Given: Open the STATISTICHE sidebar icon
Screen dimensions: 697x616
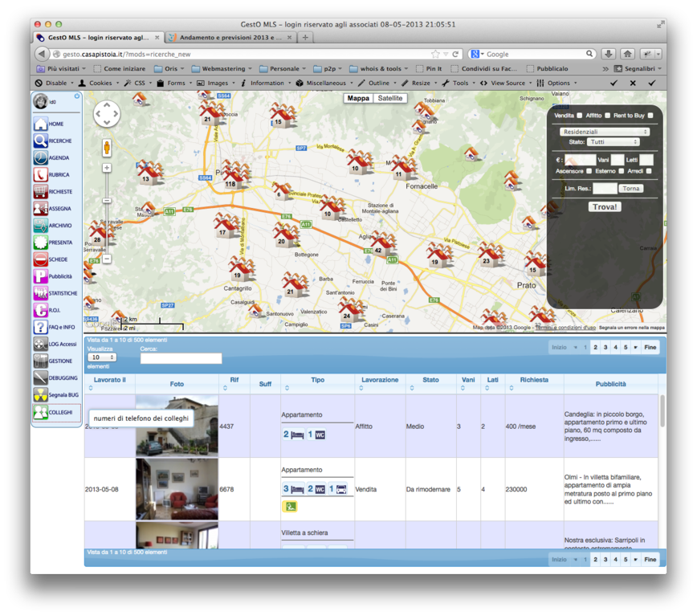Looking at the screenshot, I should [x=40, y=293].
